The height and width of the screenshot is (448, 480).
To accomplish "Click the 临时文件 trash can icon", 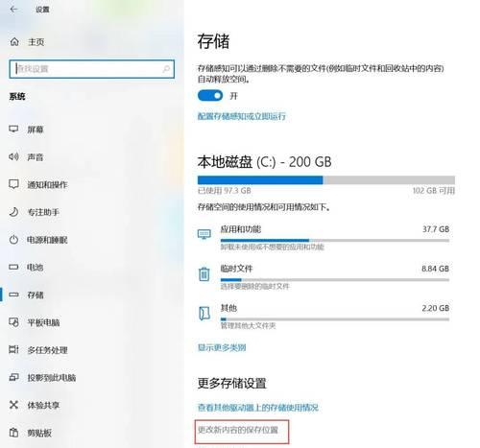I will tap(204, 274).
